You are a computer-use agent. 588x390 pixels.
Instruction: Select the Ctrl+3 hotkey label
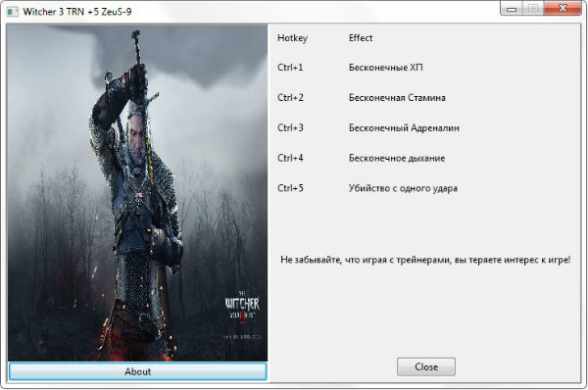point(290,127)
